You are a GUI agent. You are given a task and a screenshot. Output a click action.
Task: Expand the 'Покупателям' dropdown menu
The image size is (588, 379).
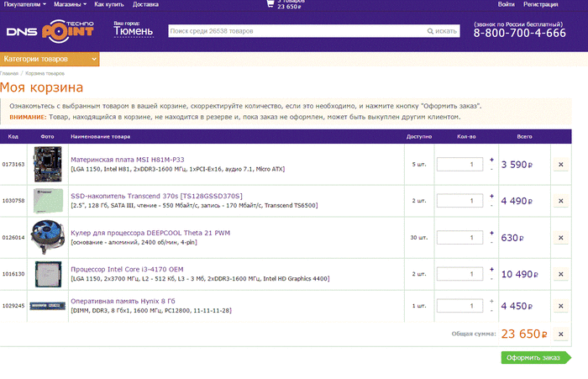(24, 4)
